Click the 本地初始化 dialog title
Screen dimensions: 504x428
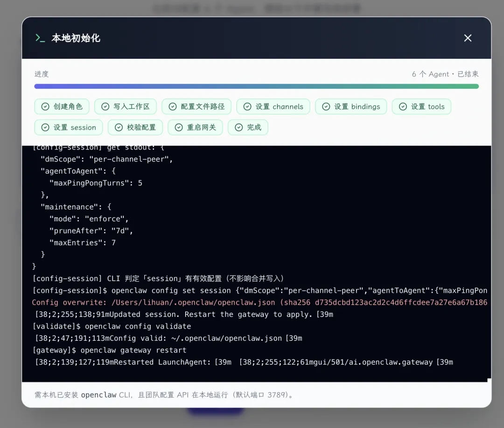(76, 38)
